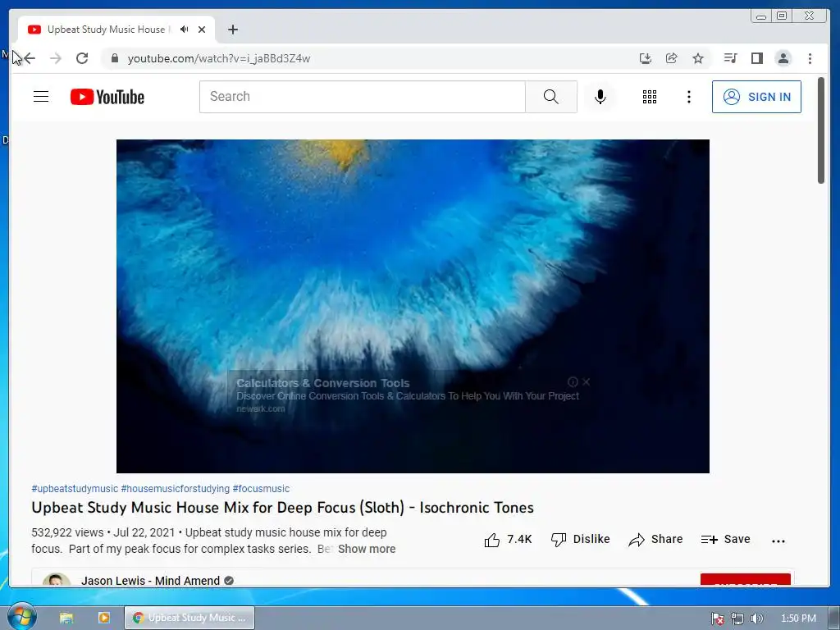
Task: Bookmark this page with the star icon
Action: point(697,58)
